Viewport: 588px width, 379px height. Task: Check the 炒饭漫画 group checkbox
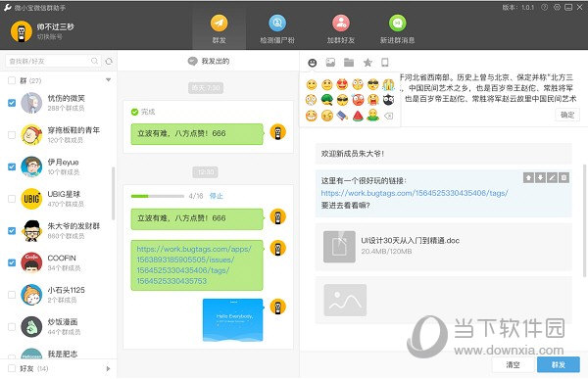12,326
